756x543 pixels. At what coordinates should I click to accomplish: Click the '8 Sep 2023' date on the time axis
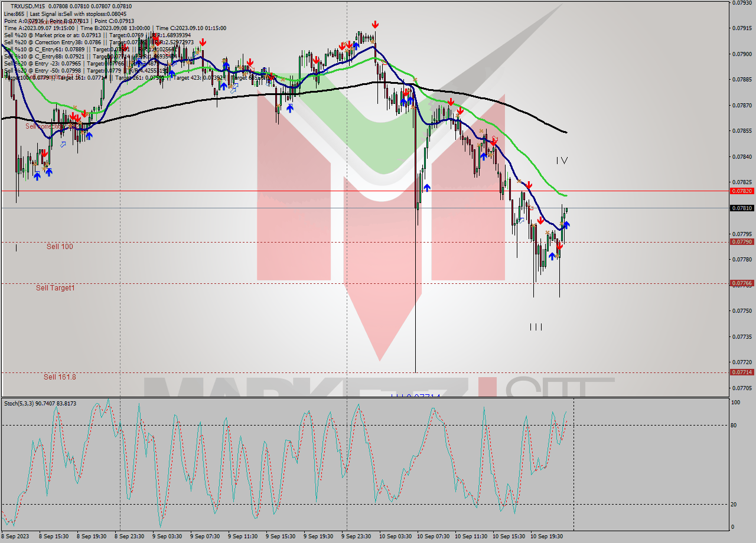click(15, 537)
